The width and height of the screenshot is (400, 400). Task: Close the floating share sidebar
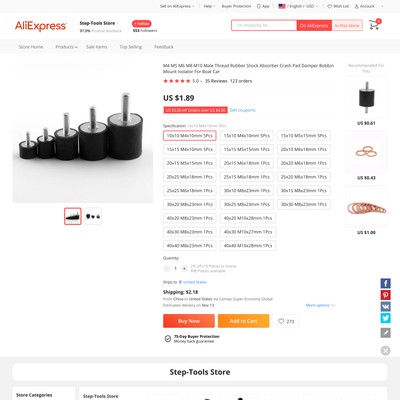[385, 350]
